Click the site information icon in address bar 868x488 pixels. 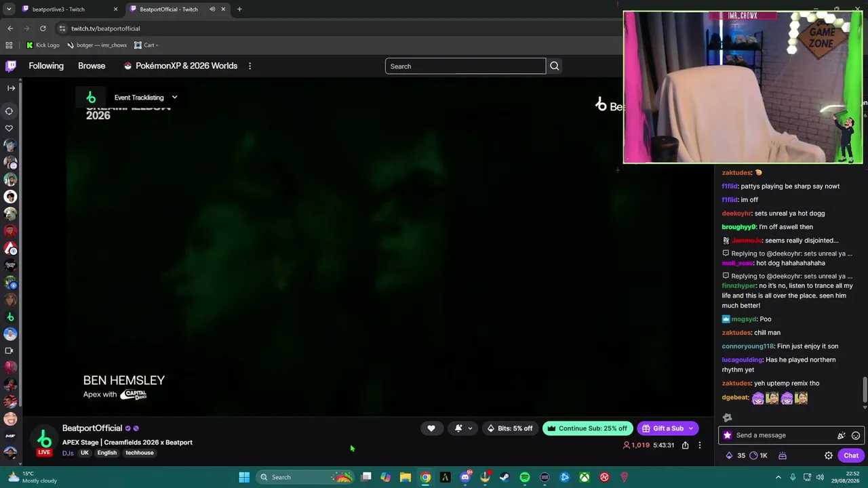(x=62, y=28)
